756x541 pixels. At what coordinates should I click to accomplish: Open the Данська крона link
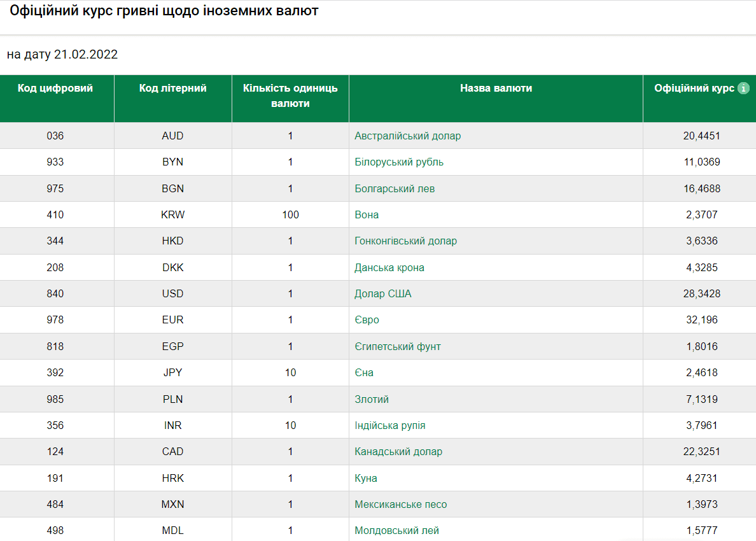389,267
